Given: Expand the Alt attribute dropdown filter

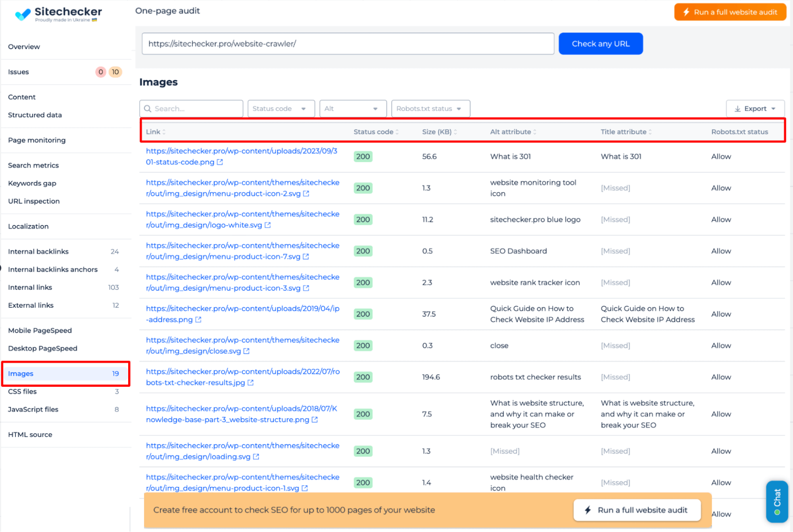Looking at the screenshot, I should (351, 108).
